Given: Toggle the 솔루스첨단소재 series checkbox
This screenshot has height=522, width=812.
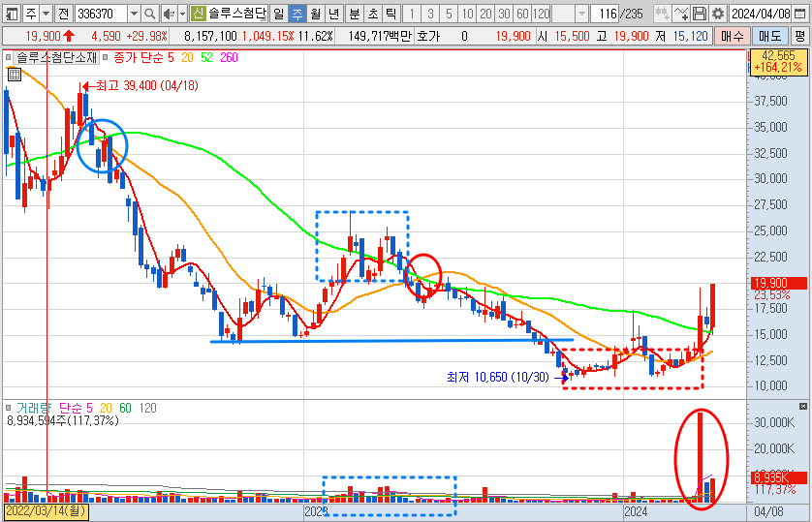Looking at the screenshot, I should (9, 57).
